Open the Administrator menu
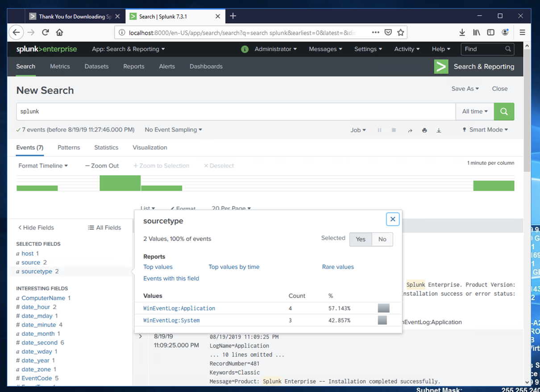The width and height of the screenshot is (540, 392). [275, 49]
